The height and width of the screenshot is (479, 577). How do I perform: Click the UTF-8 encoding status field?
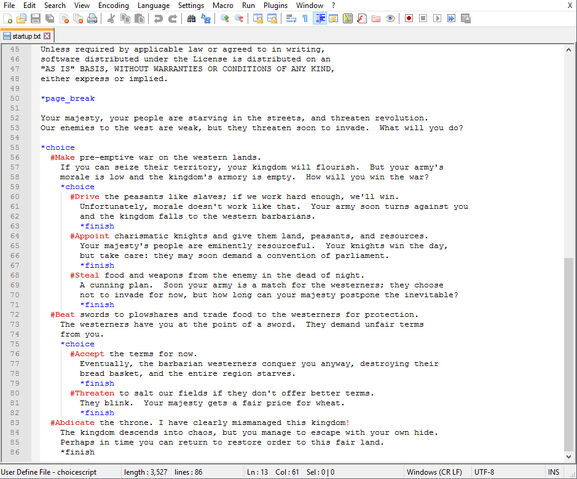click(484, 472)
